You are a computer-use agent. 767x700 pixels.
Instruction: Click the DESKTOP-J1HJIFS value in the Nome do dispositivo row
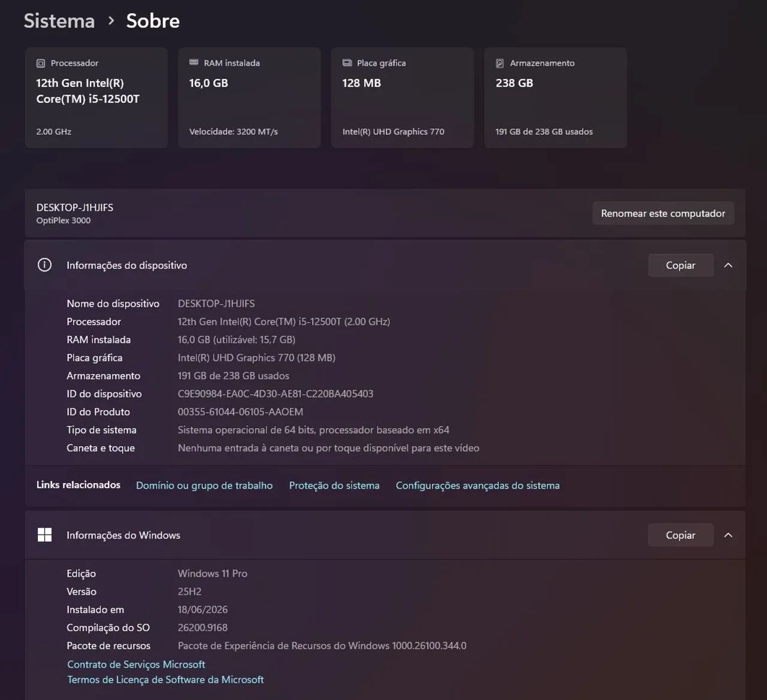click(x=216, y=304)
